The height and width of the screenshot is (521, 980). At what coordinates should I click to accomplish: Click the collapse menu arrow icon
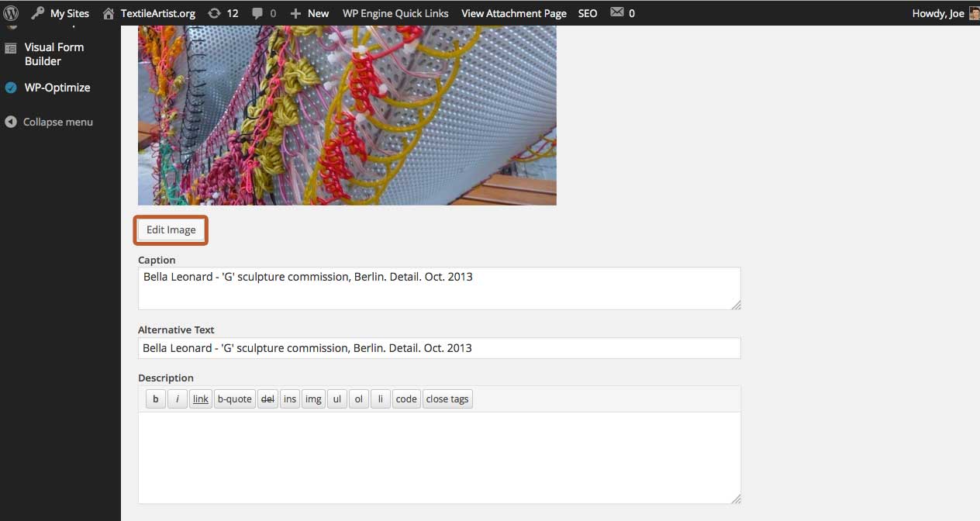tap(11, 122)
